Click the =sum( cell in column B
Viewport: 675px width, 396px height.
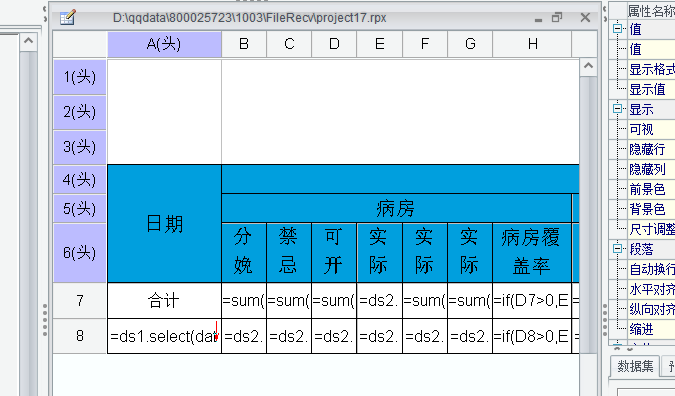click(244, 300)
